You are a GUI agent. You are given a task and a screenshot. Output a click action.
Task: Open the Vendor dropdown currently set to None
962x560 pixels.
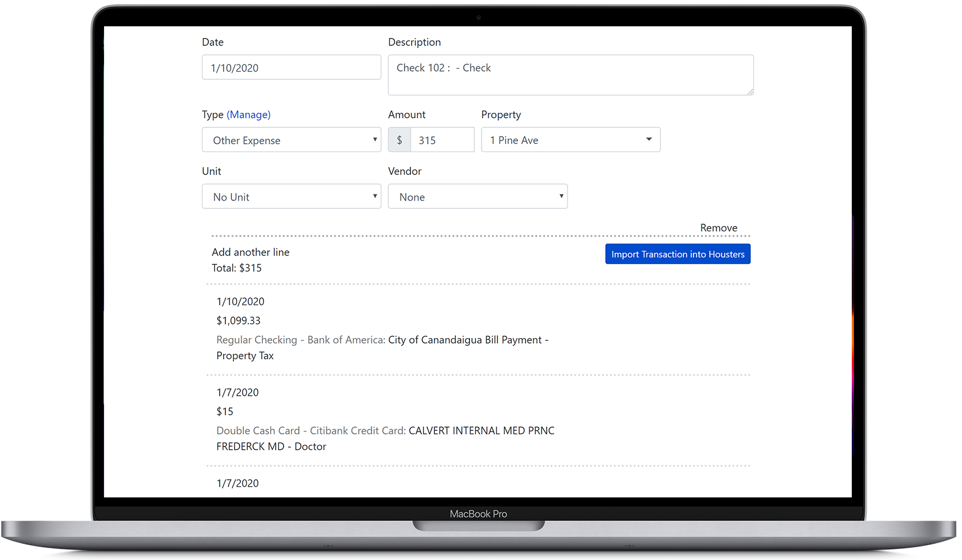(x=477, y=196)
